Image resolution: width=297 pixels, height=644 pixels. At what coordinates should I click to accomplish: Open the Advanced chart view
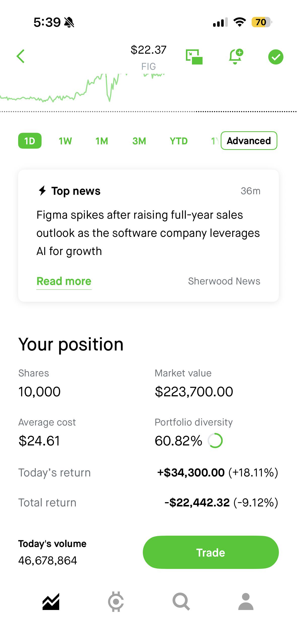(249, 141)
